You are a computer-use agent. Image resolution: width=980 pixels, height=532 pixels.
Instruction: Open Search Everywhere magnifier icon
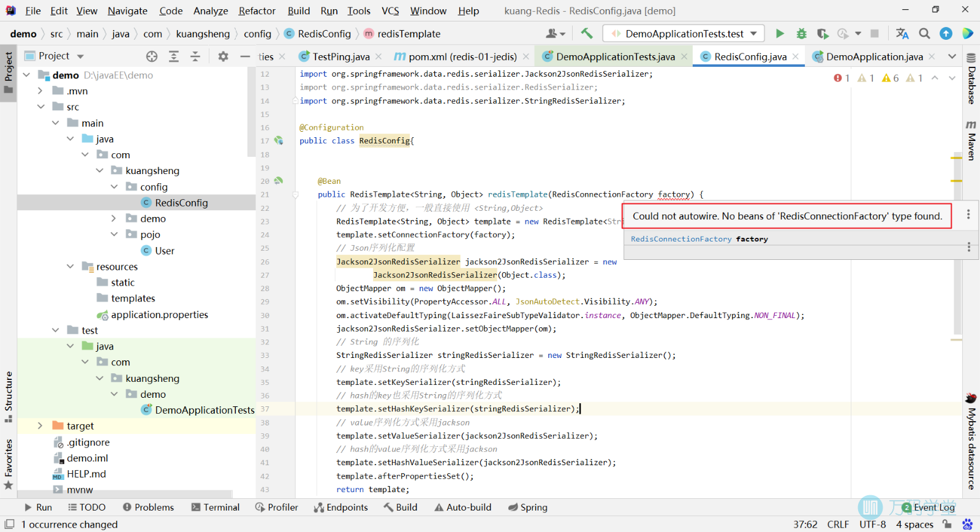924,34
